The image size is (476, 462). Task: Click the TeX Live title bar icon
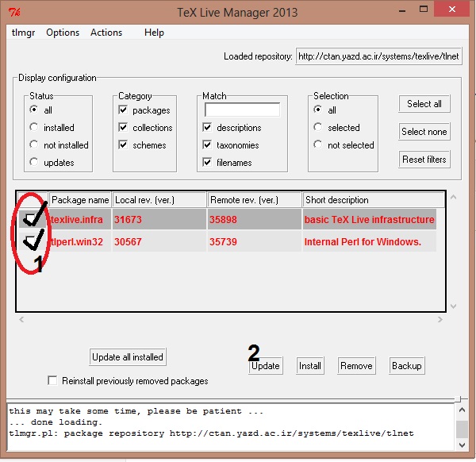[x=14, y=13]
